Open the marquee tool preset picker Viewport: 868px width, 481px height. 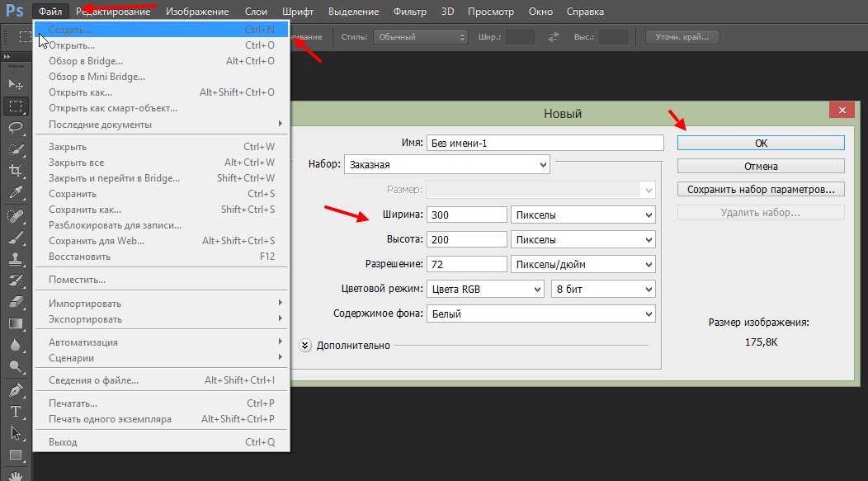[x=25, y=37]
